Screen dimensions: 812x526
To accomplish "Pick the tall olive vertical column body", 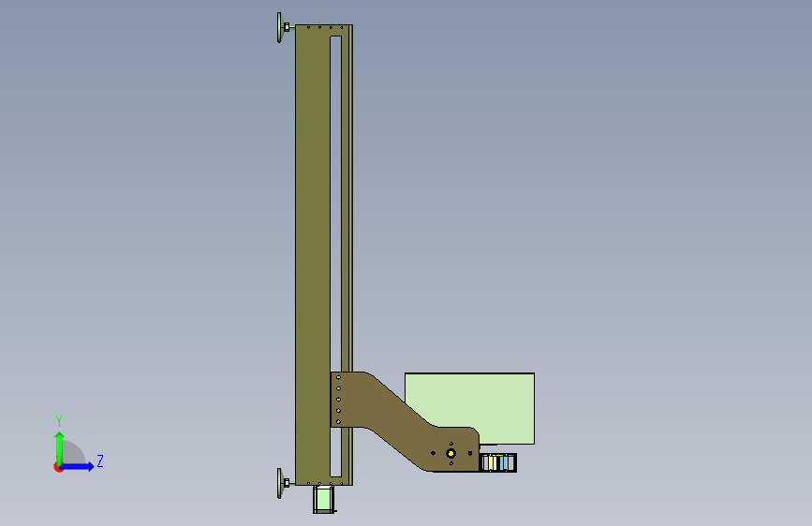I will click(x=313, y=255).
